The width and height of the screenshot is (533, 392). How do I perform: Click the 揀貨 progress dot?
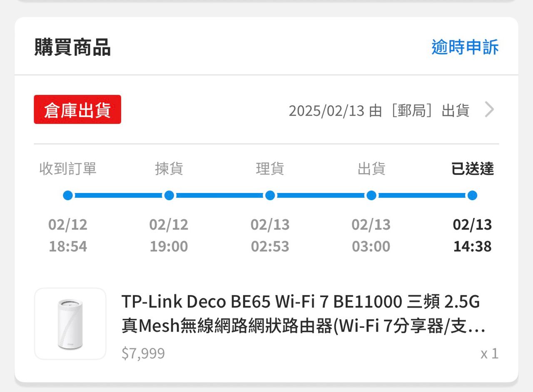tap(169, 196)
